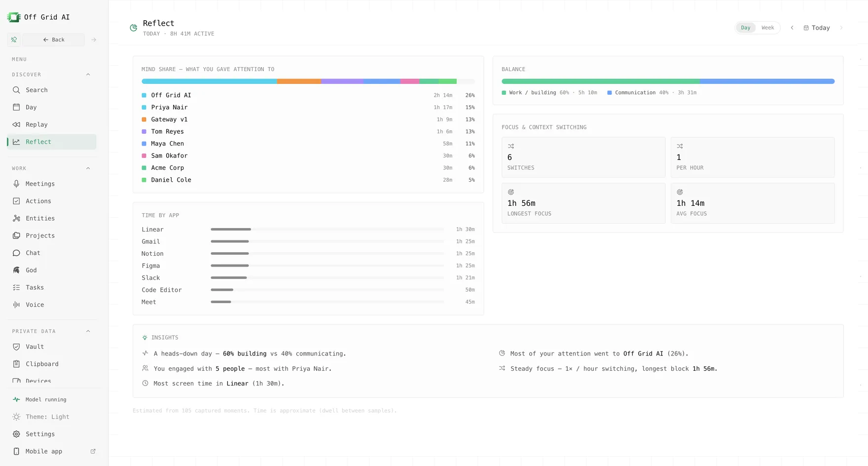Select the Linear row in Time by App
This screenshot has height=466, width=868.
pos(308,230)
